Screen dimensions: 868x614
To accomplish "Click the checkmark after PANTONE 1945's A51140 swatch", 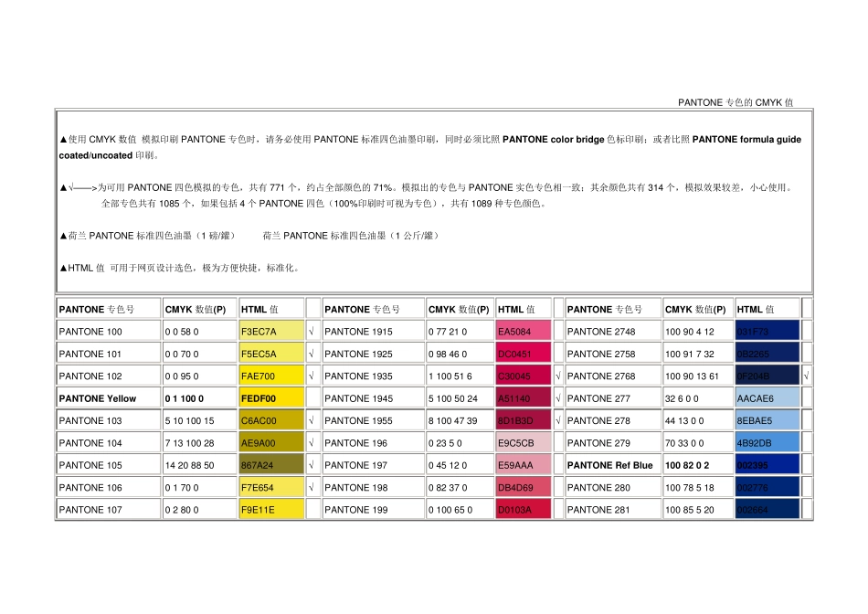I will [557, 398].
